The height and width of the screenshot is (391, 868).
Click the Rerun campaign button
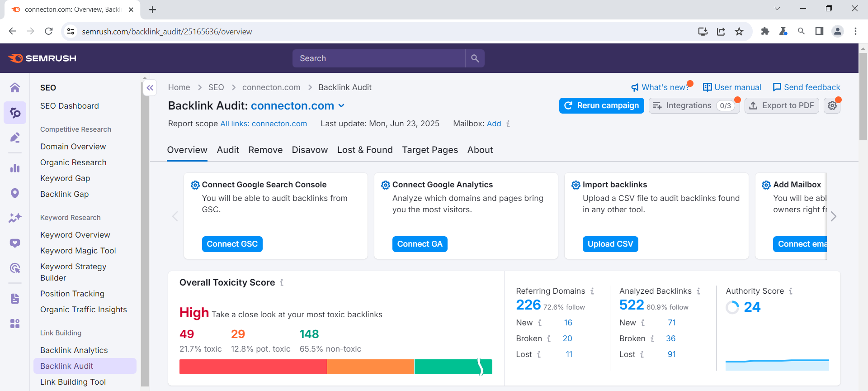(601, 105)
